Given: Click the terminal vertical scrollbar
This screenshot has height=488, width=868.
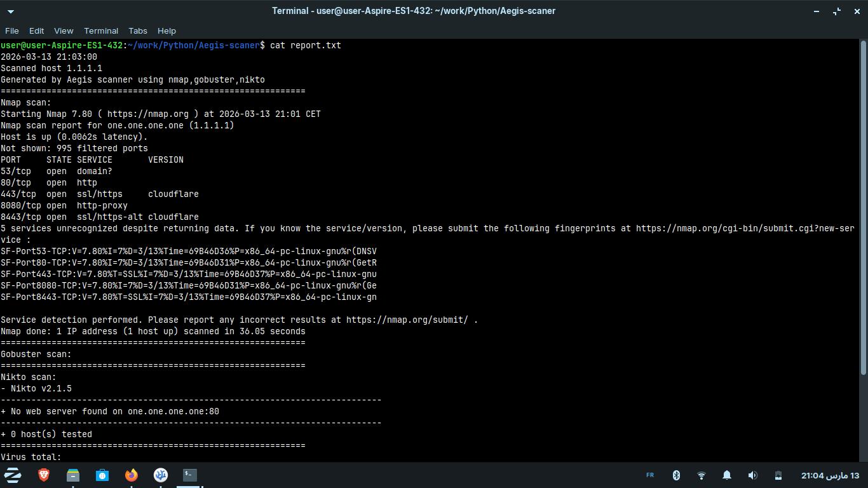Looking at the screenshot, I should (x=864, y=207).
